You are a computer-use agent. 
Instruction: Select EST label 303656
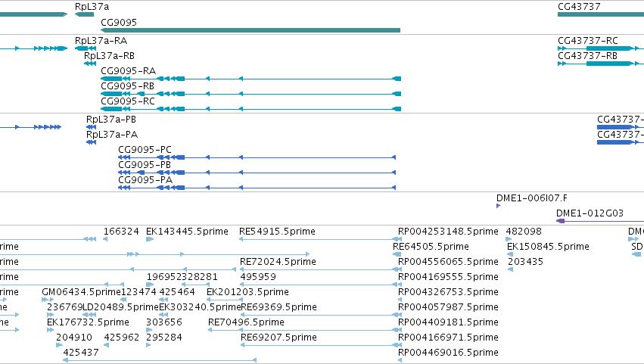point(164,322)
